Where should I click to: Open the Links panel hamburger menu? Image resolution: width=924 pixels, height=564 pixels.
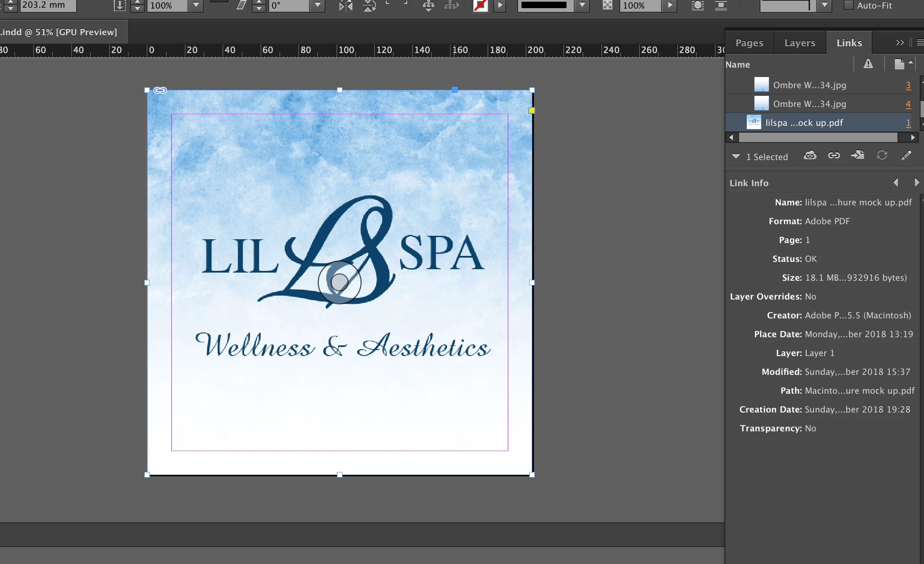point(920,42)
